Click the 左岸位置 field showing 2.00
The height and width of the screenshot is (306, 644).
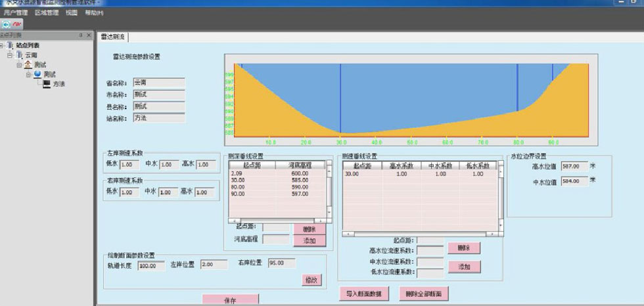[x=214, y=265]
